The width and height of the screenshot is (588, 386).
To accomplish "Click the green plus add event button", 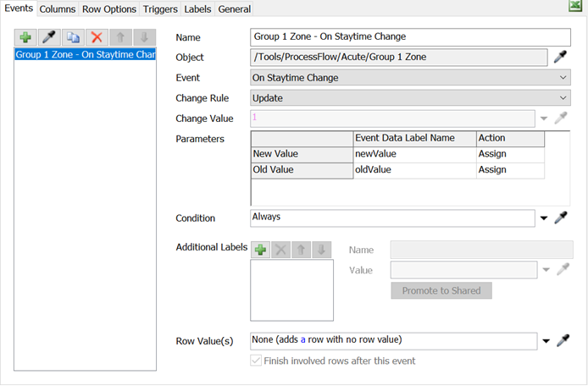I will click(x=26, y=38).
